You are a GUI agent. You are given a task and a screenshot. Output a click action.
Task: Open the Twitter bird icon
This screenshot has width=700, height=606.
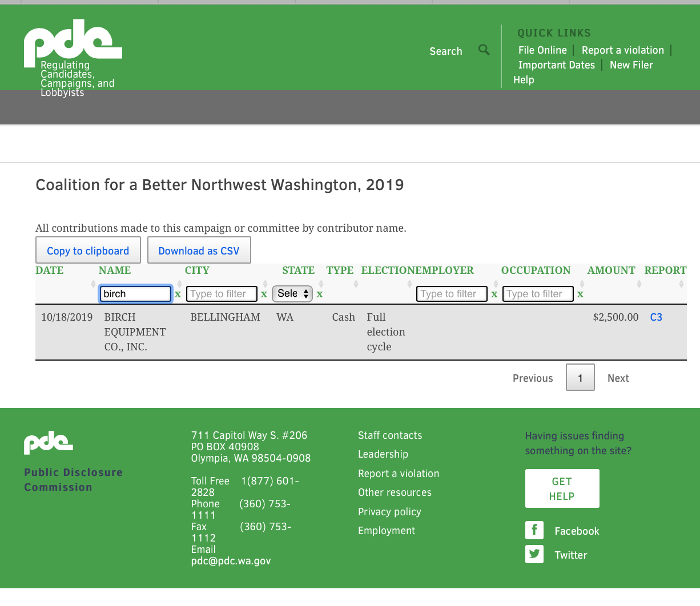click(x=534, y=554)
